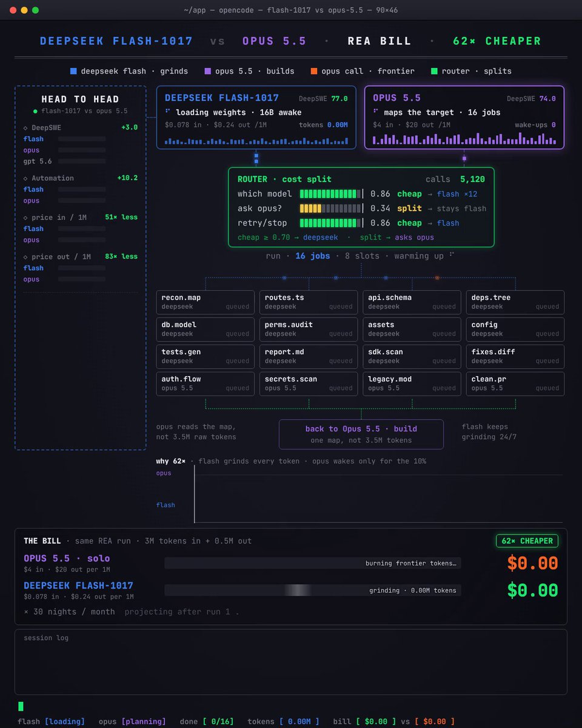Viewport: 582px width, 728px height.
Task: Click the Opus wake-ups purple sparkline chart
Action: point(464,139)
